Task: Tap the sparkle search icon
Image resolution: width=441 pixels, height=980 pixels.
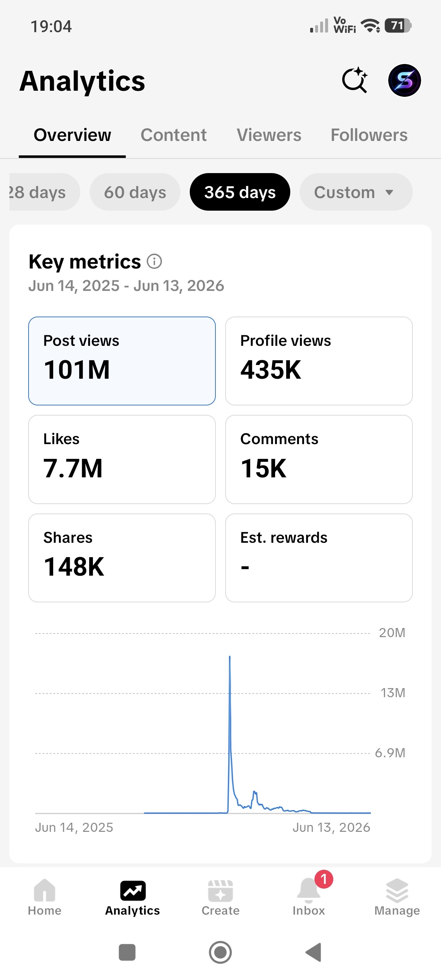Action: click(x=355, y=80)
